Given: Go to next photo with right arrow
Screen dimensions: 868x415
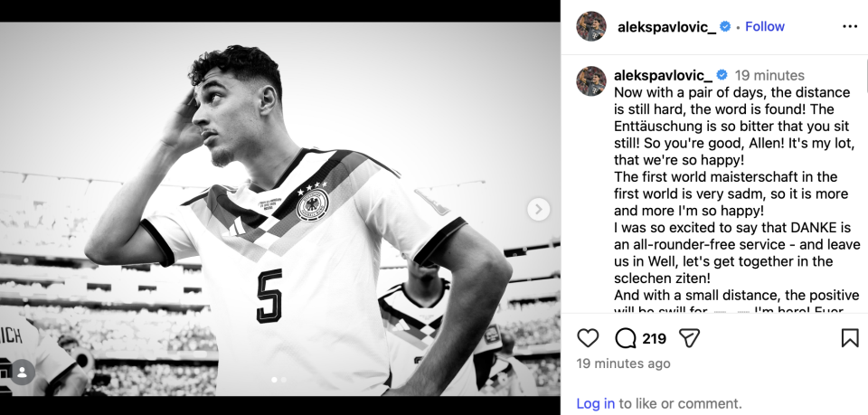Looking at the screenshot, I should click(x=538, y=209).
